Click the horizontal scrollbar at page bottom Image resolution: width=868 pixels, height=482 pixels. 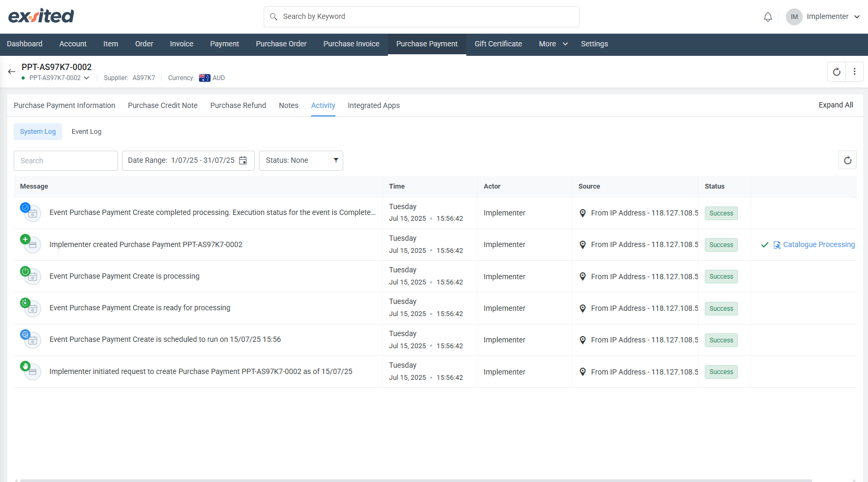[x=416, y=480]
